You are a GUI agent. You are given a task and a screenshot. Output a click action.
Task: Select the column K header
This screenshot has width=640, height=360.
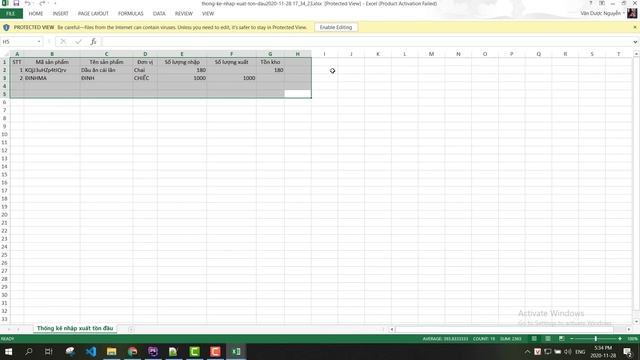[x=378, y=54]
